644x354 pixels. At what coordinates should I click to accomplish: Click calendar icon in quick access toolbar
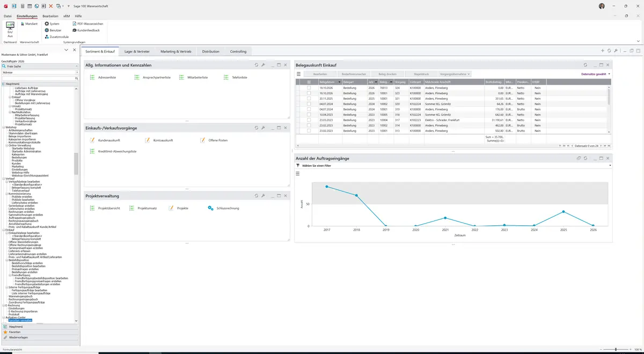[x=29, y=6]
